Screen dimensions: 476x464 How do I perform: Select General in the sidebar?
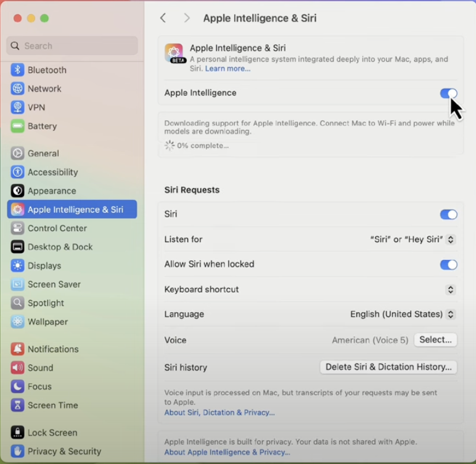pyautogui.click(x=43, y=153)
